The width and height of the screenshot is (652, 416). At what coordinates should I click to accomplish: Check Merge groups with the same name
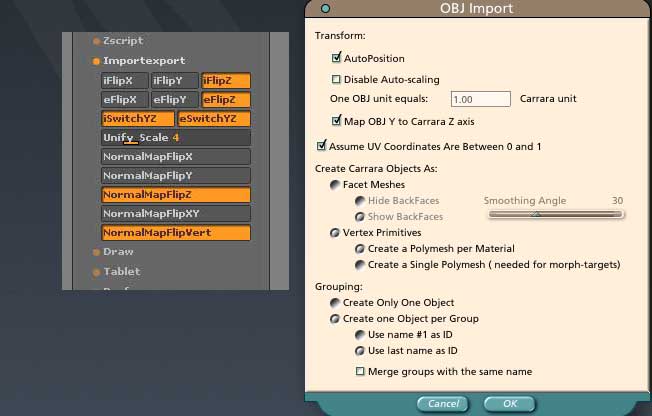[360, 371]
